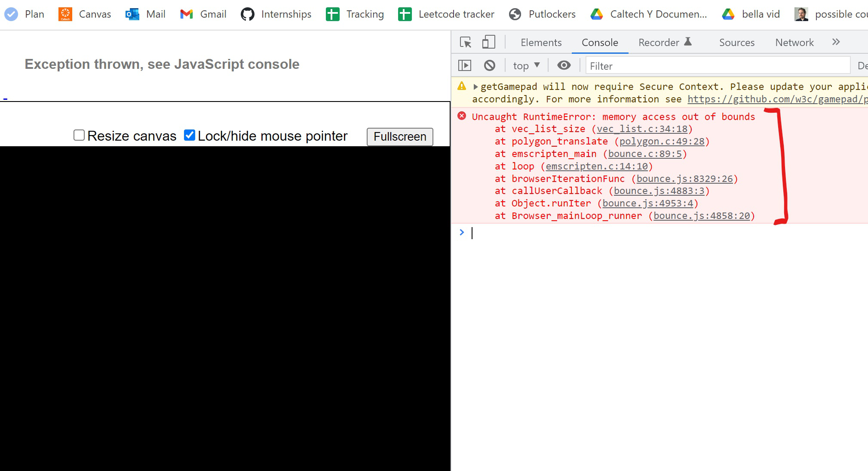Toggle the device toolbar emulation icon
The width and height of the screenshot is (868, 471).
(488, 42)
